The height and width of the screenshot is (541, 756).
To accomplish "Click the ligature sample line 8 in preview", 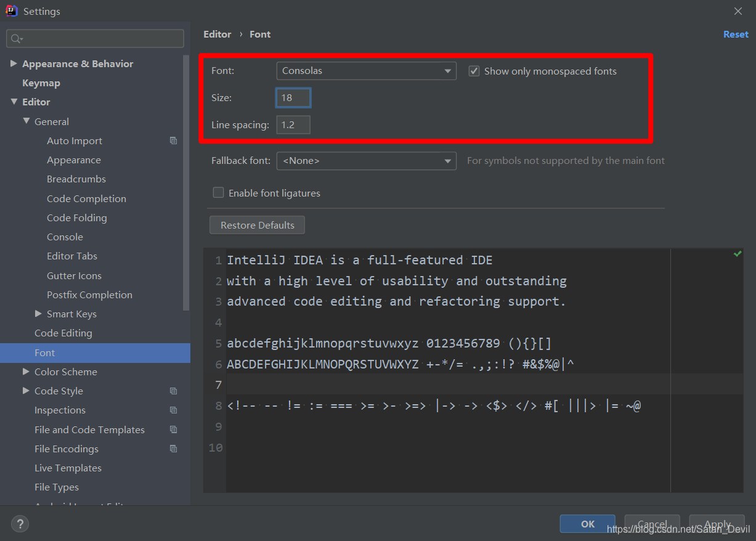I will coord(434,406).
